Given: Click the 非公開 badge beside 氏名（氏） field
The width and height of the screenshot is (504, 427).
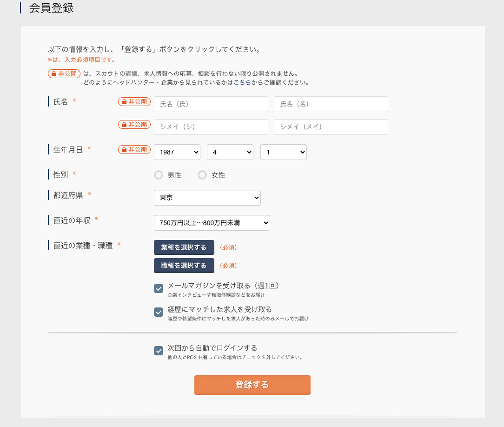Looking at the screenshot, I should [x=134, y=101].
